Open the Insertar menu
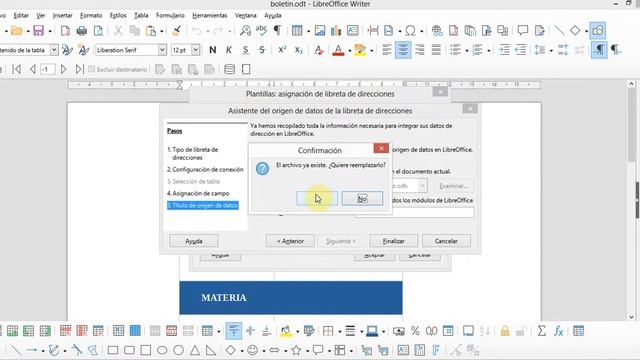Viewport: 640px width, 360px height. coord(62,16)
